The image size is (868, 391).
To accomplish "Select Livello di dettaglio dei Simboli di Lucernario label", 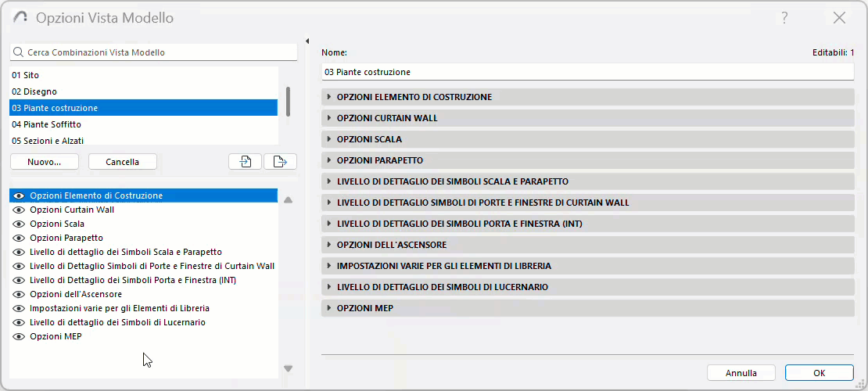I will click(x=118, y=322).
